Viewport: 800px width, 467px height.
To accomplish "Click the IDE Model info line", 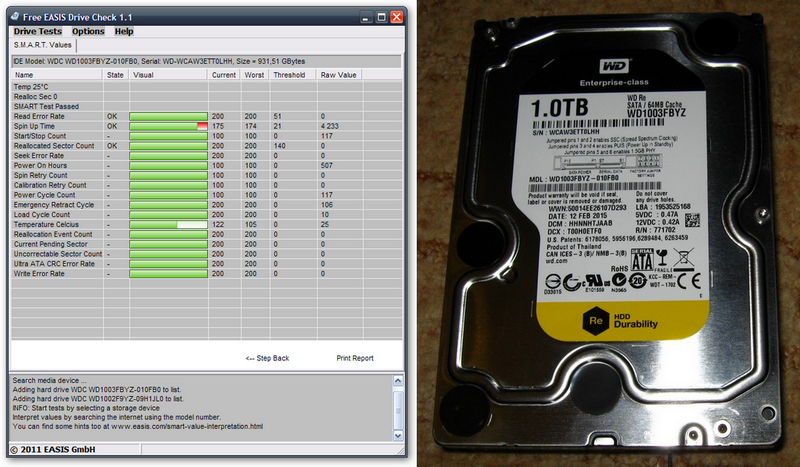I will click(x=206, y=61).
